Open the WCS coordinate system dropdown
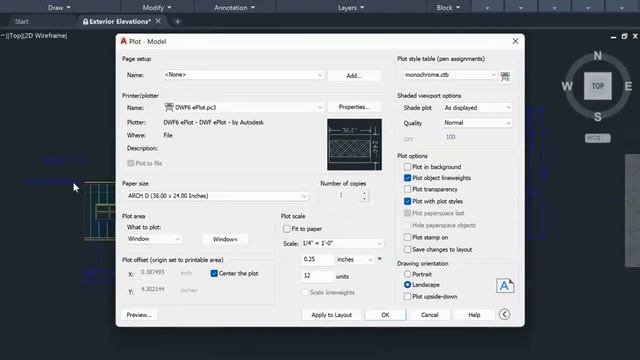The image size is (640, 360). pos(598,138)
